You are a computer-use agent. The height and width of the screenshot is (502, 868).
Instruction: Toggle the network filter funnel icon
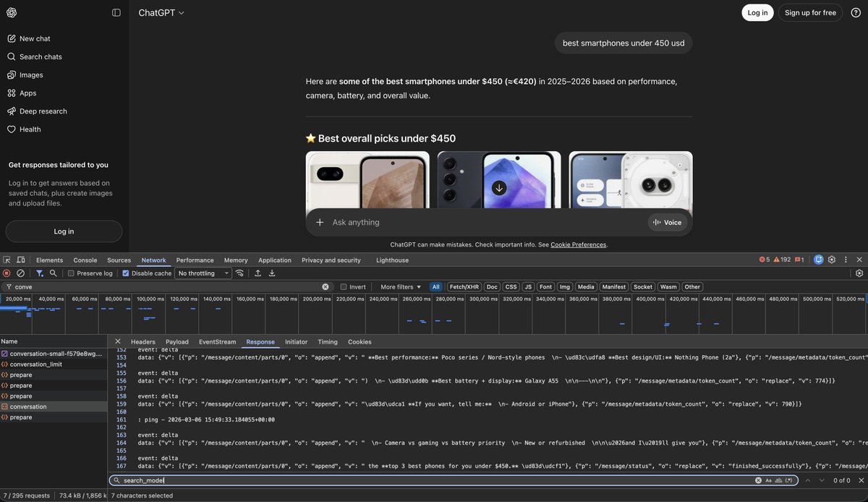click(x=40, y=273)
